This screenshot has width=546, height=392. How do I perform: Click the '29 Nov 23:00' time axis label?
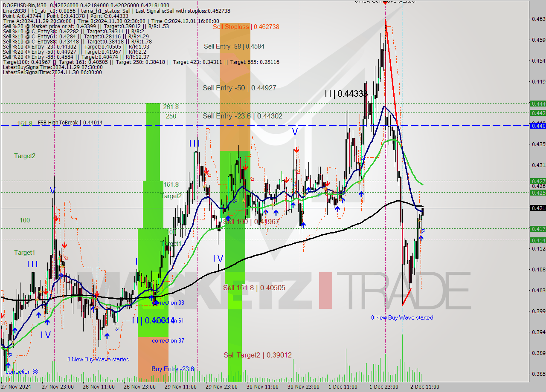[221, 387]
